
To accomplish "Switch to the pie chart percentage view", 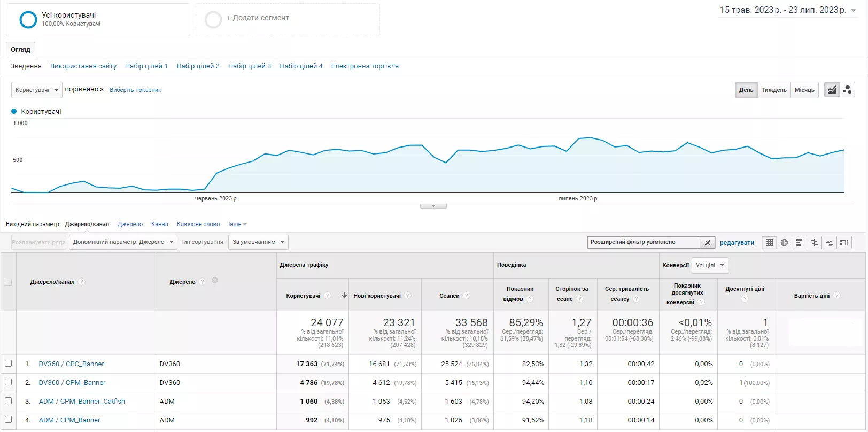I will 784,242.
